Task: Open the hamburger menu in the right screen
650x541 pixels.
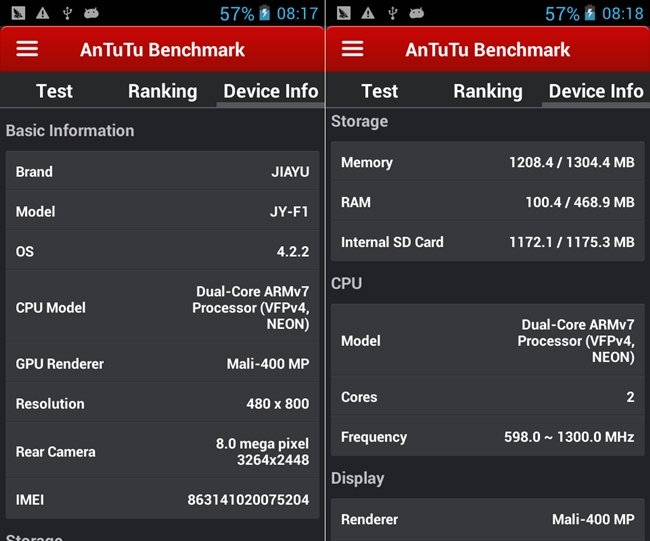Action: tap(352, 50)
